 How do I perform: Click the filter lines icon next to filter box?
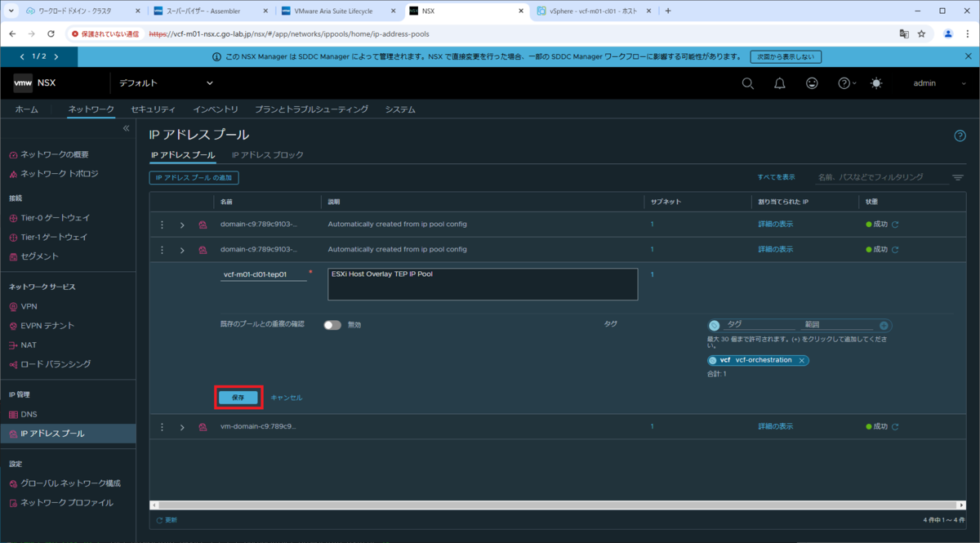[x=958, y=177]
